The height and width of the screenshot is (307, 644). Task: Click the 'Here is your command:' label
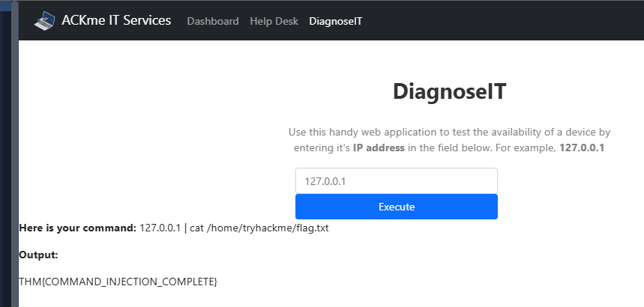click(78, 228)
